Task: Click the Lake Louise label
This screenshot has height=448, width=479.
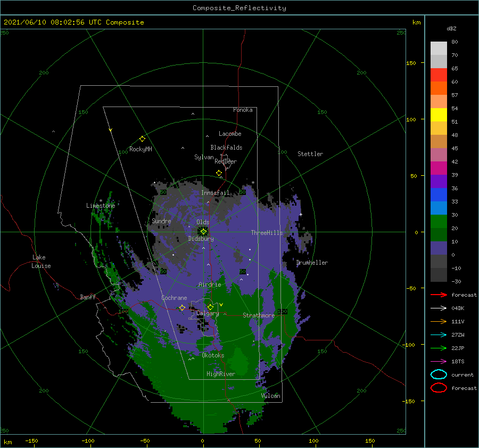Action: [x=41, y=262]
